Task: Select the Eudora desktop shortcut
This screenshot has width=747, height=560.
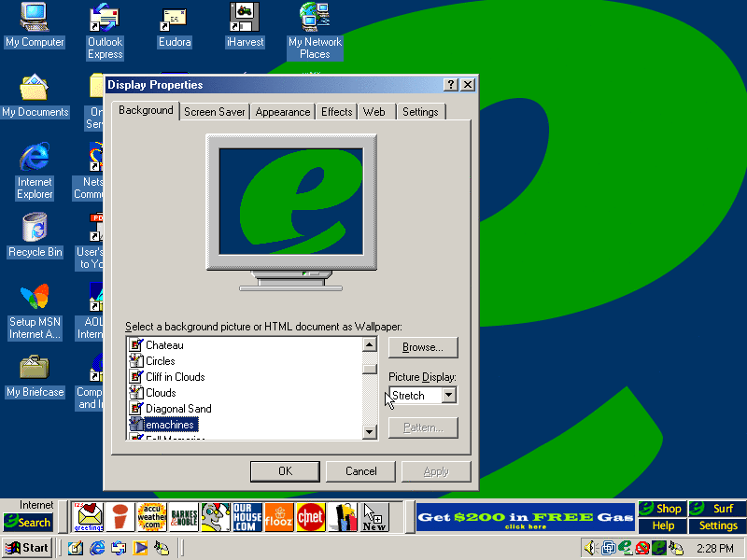Action: [x=174, y=18]
